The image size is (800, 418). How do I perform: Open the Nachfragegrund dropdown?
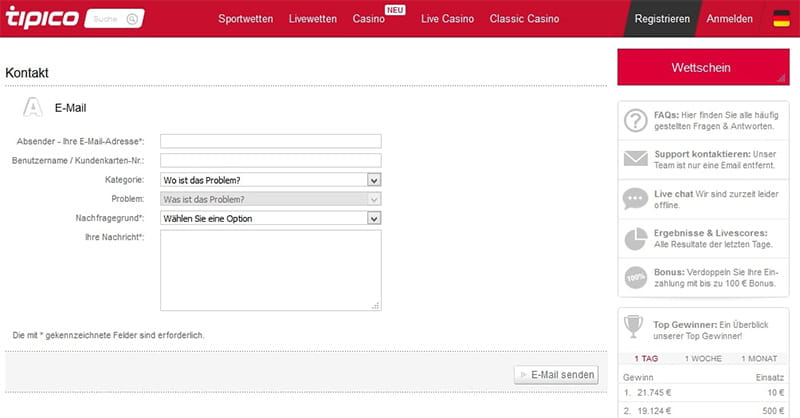click(270, 217)
